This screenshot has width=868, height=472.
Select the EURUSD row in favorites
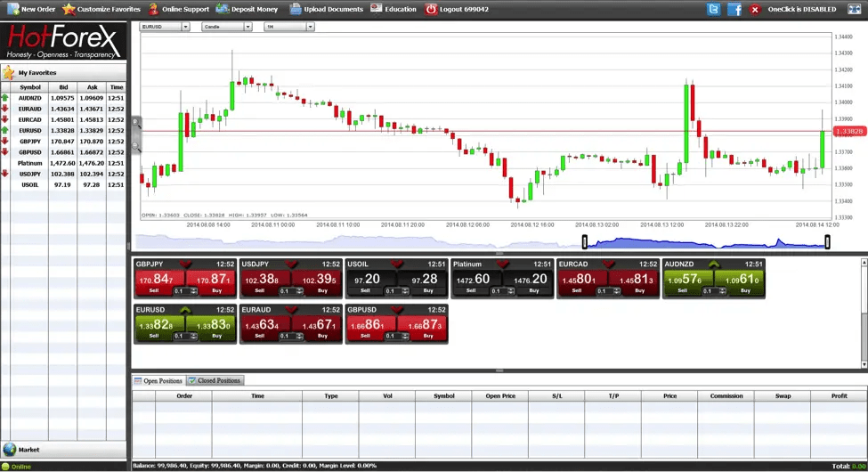(x=64, y=130)
